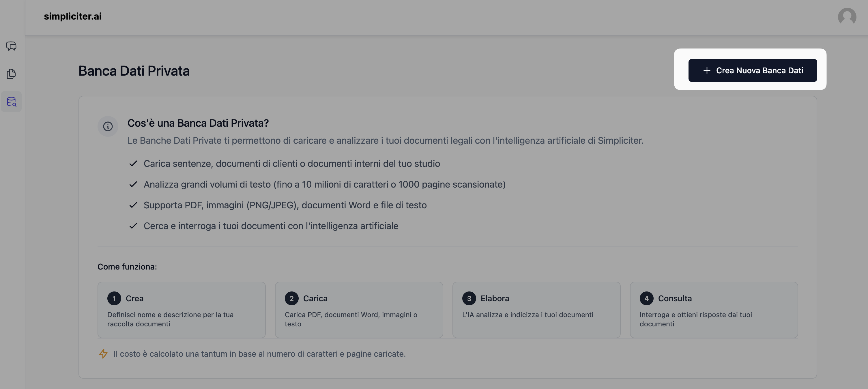The image size is (868, 389).
Task: Open the chat conversations sidebar icon
Action: click(x=11, y=46)
